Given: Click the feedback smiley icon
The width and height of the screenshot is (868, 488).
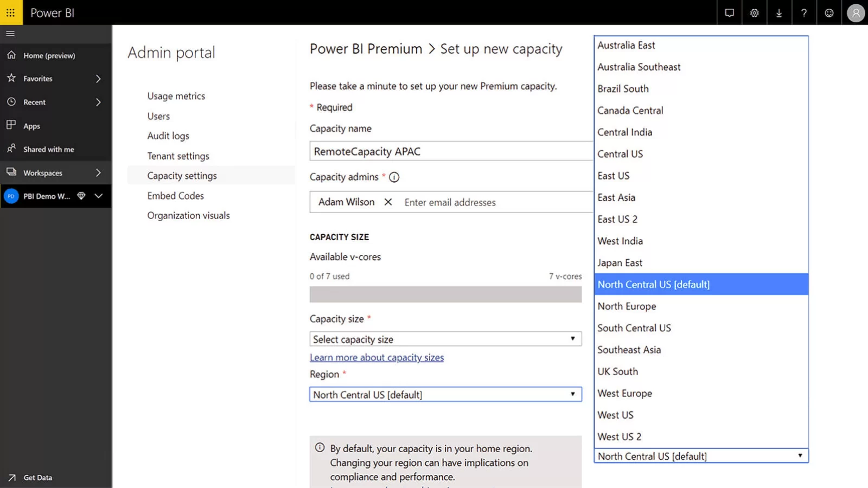Looking at the screenshot, I should coord(829,12).
